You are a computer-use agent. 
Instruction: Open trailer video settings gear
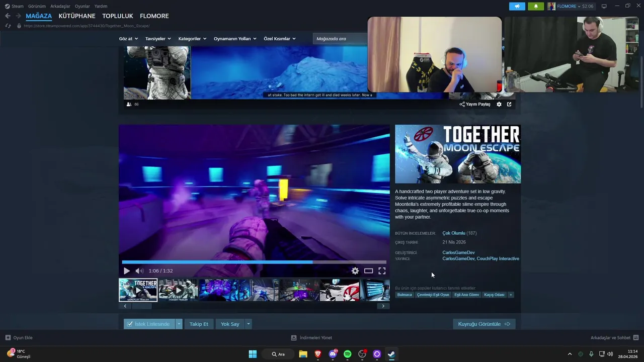[x=355, y=270]
